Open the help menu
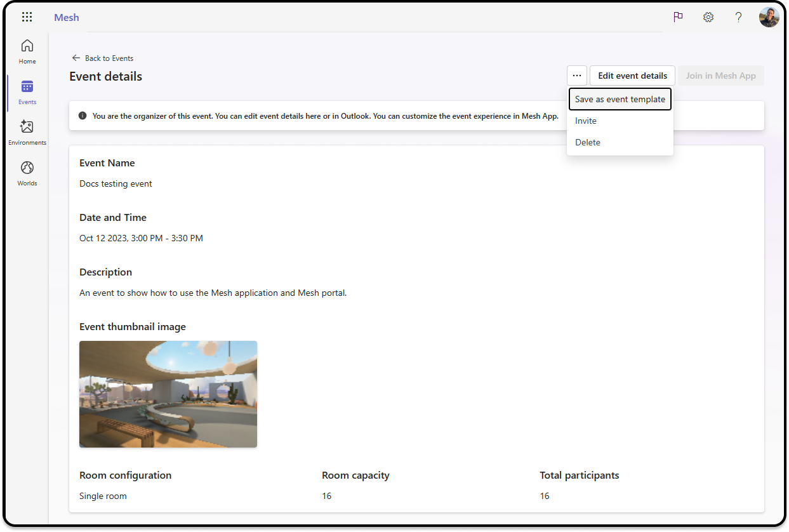The height and width of the screenshot is (532, 789). [738, 17]
